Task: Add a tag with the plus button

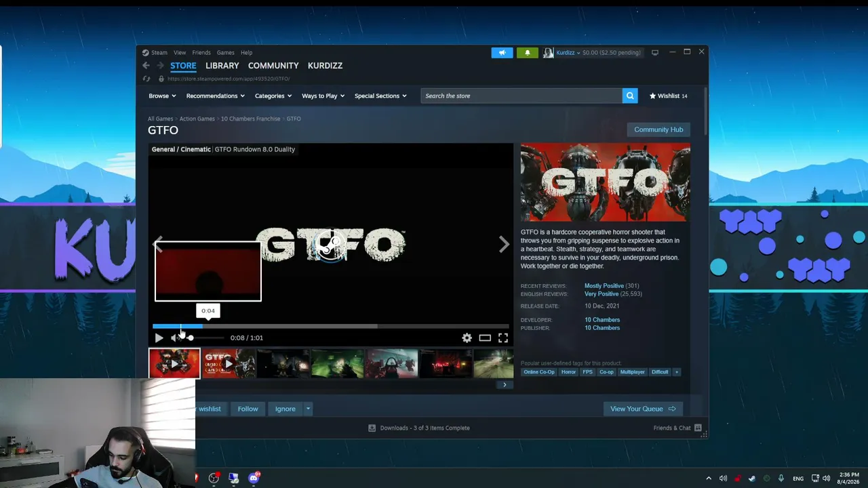Action: click(x=676, y=372)
